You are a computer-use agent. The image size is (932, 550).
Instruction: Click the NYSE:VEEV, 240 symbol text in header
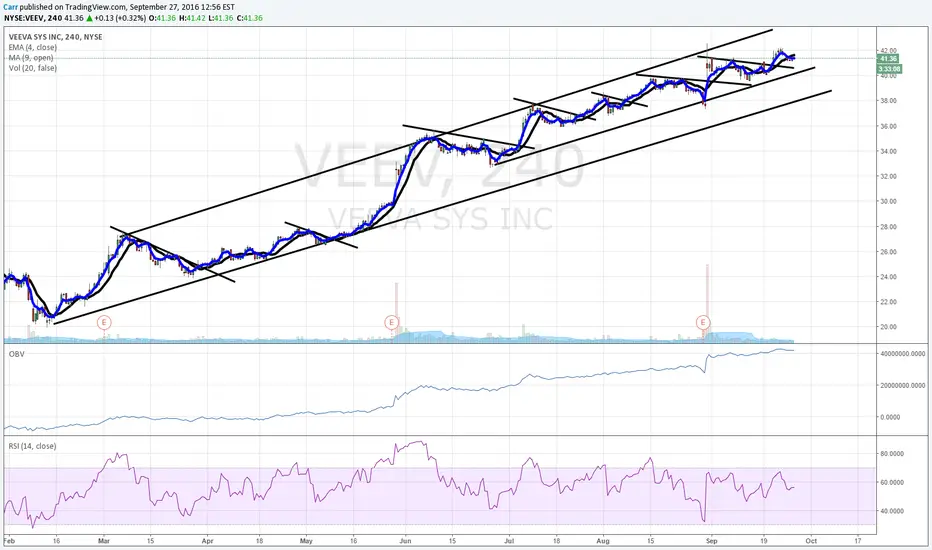[33, 18]
